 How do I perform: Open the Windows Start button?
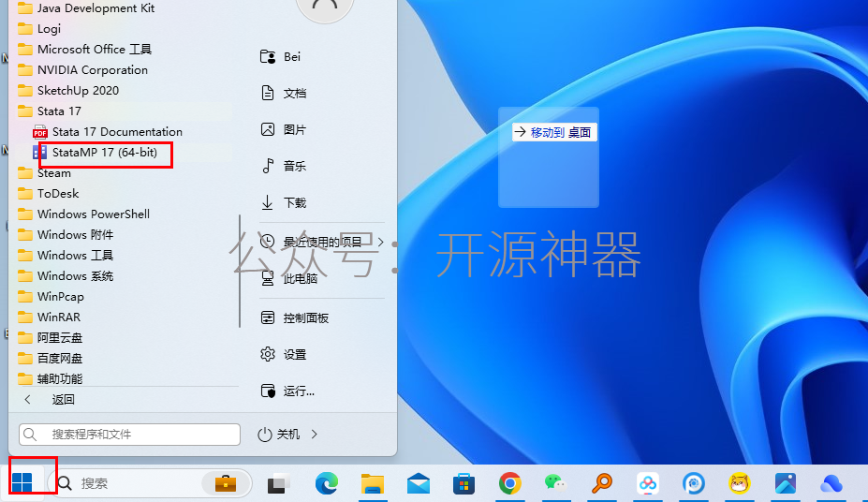pyautogui.click(x=22, y=482)
